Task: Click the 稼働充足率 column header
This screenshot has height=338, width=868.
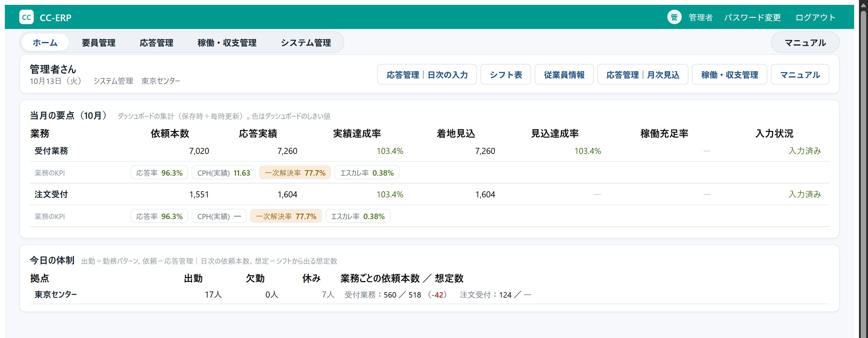Action: (x=664, y=134)
